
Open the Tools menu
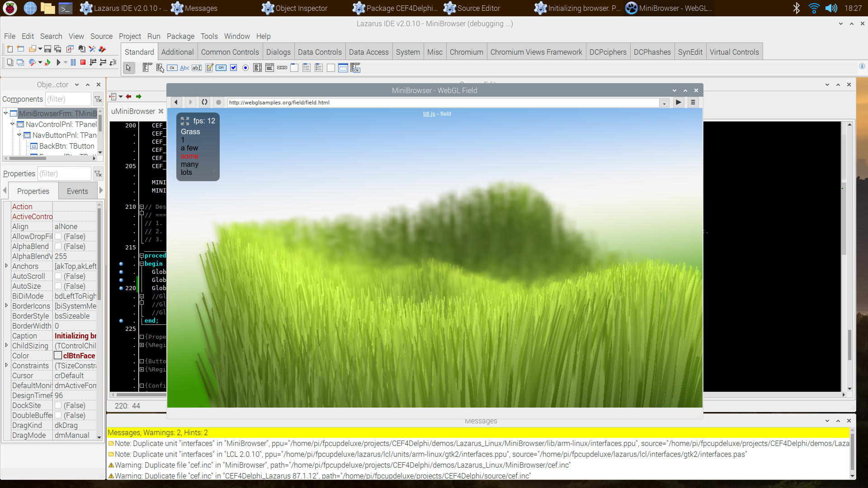point(209,36)
